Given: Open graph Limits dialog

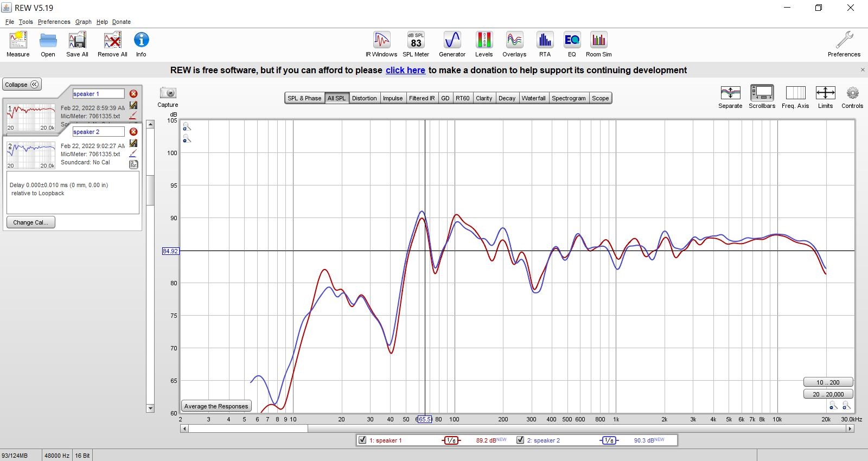Looking at the screenshot, I should 825,97.
